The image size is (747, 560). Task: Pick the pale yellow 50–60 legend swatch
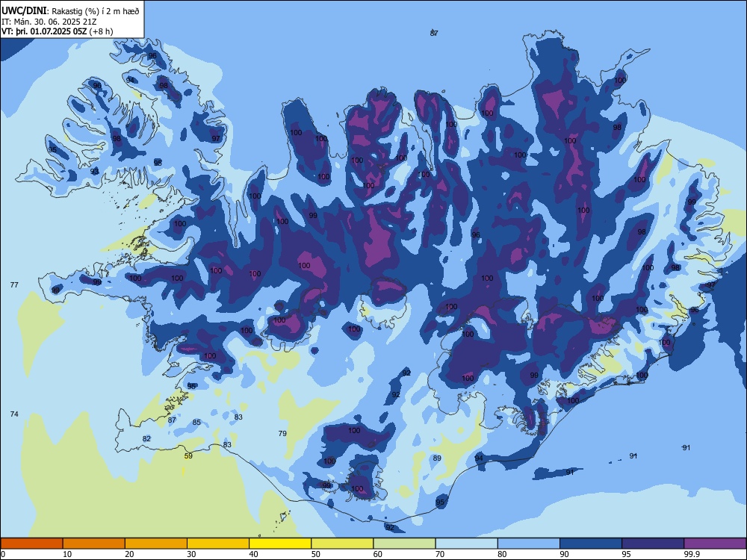343,544
